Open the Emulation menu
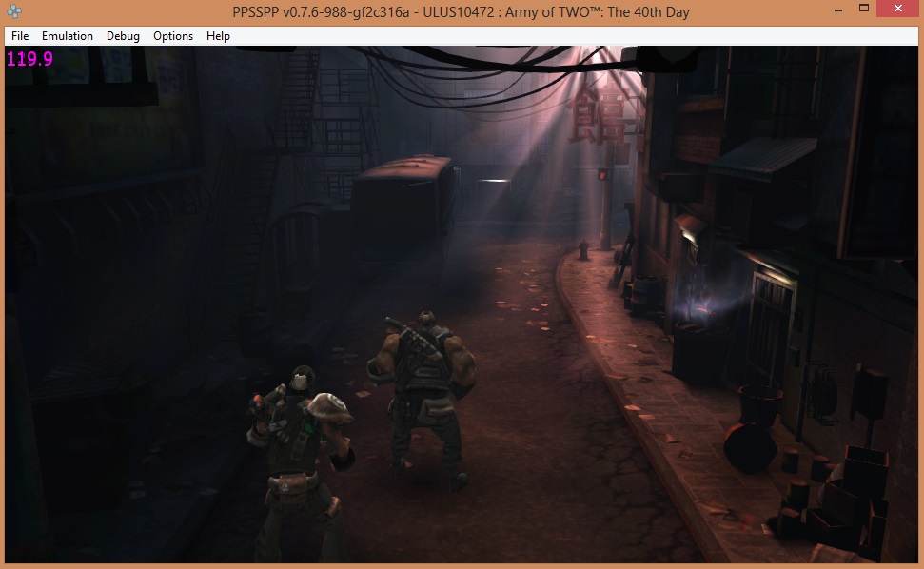This screenshot has height=569, width=924. pyautogui.click(x=68, y=36)
